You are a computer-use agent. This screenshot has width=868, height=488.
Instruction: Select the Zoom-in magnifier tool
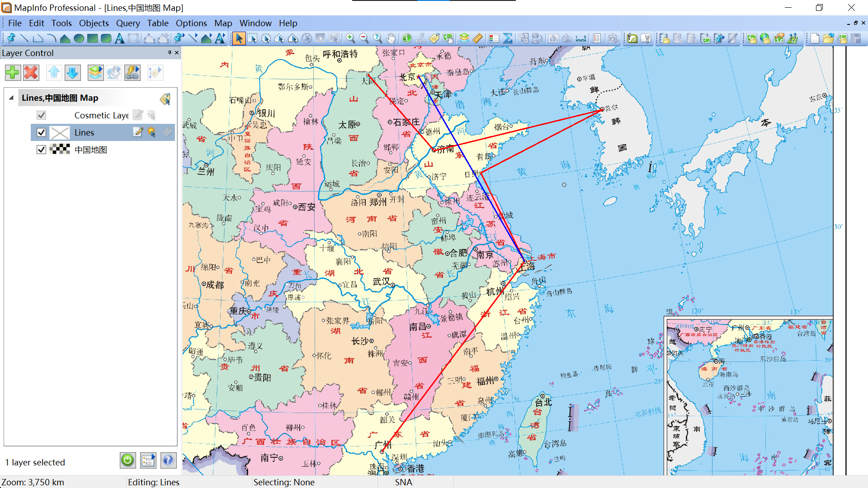click(350, 38)
